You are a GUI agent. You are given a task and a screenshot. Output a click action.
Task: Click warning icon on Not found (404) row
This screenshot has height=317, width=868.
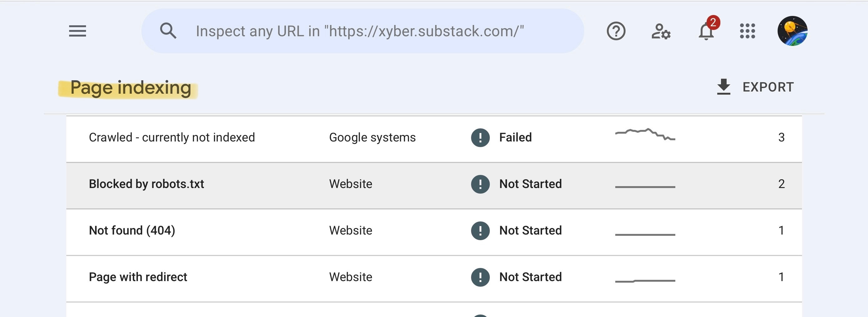click(x=480, y=230)
